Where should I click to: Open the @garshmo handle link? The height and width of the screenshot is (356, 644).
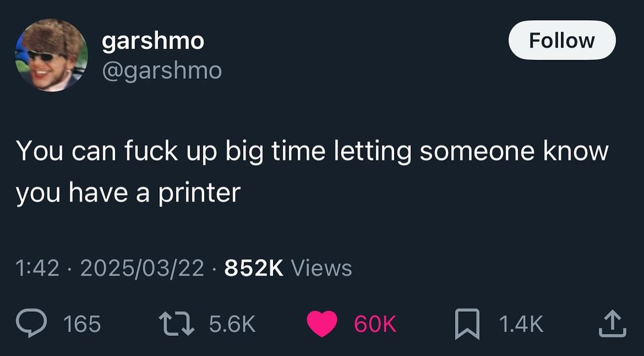pyautogui.click(x=162, y=71)
